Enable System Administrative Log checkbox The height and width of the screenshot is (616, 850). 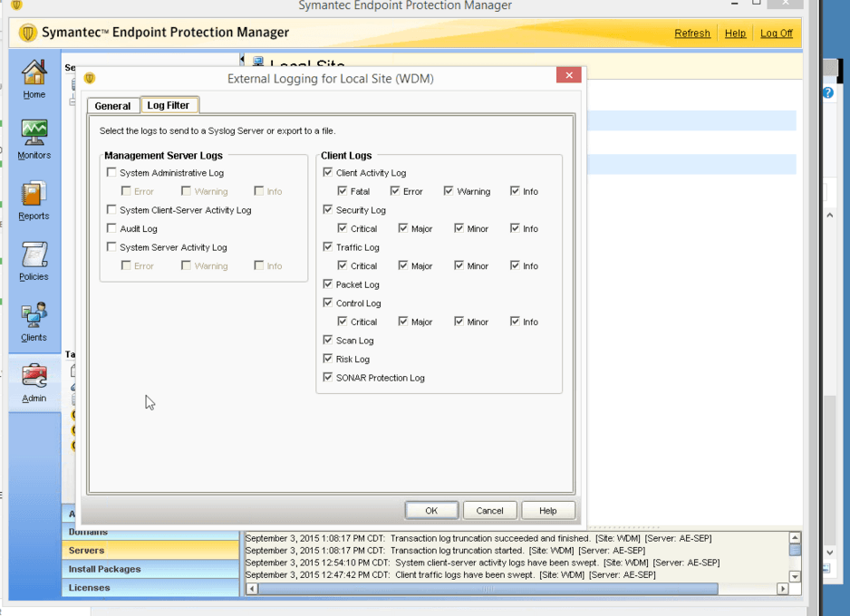[x=111, y=172]
